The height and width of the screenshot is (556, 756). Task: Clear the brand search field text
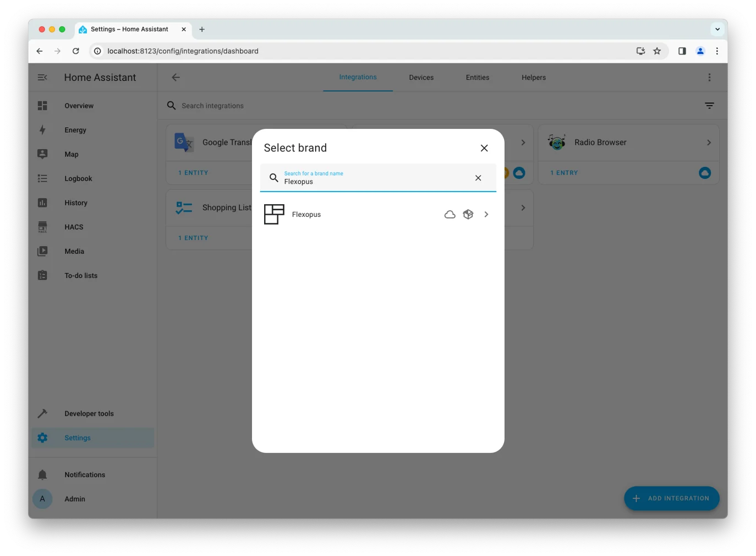point(478,178)
